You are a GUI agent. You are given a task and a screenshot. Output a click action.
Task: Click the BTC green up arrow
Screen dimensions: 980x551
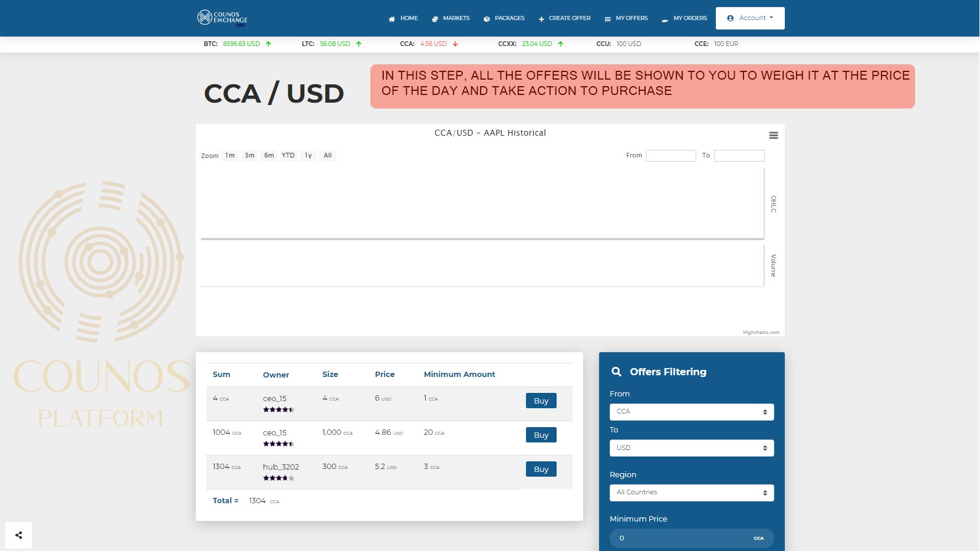click(268, 44)
